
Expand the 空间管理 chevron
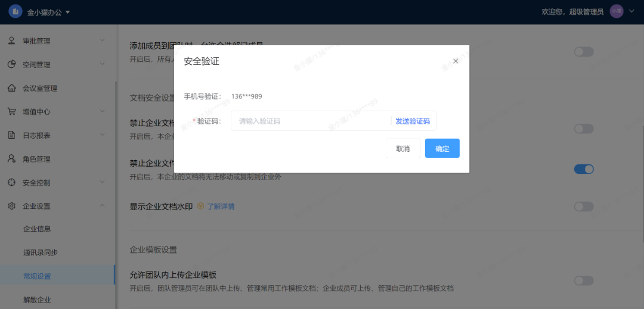point(103,64)
